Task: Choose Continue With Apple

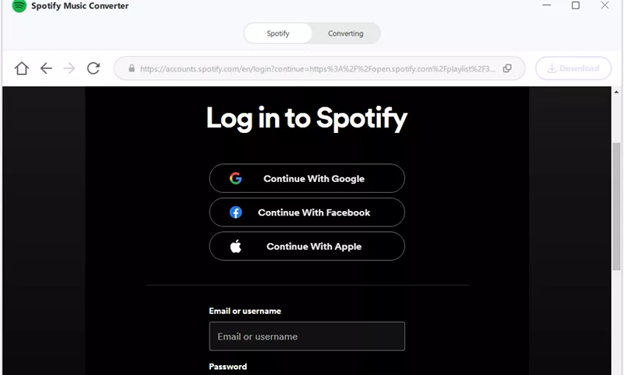Action: click(x=307, y=246)
